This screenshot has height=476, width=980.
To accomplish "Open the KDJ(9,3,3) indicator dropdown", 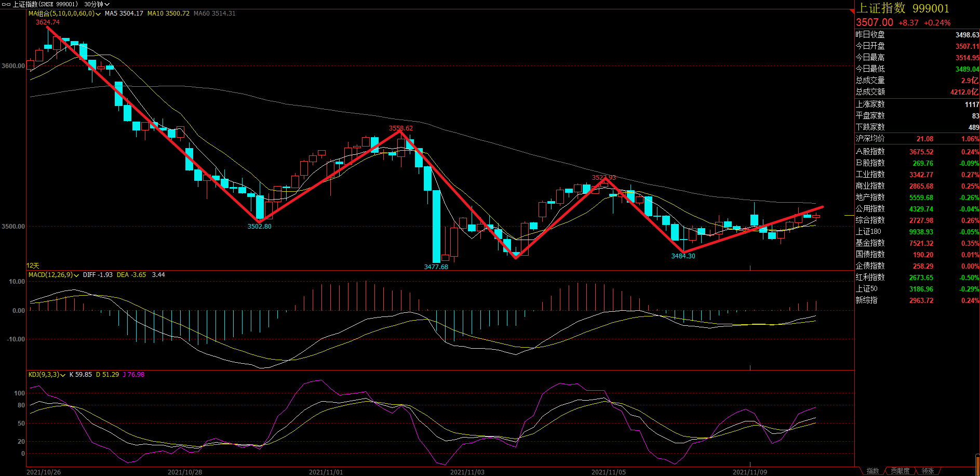I will click(63, 375).
